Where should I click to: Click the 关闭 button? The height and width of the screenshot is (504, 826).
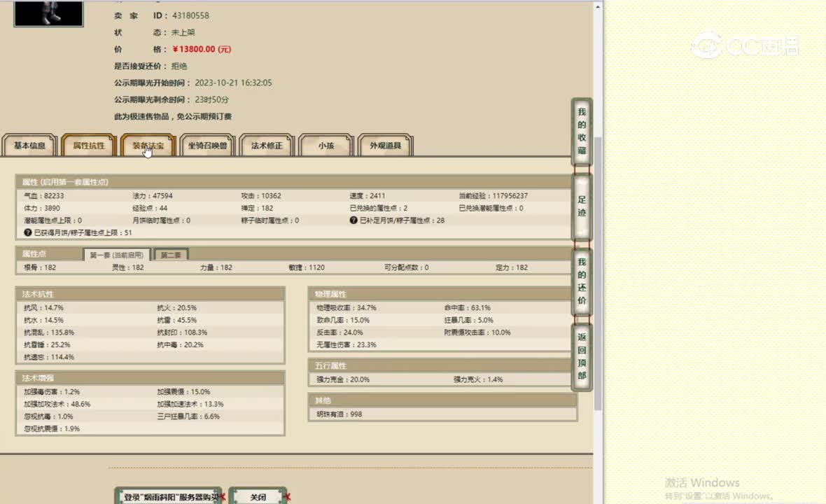(258, 496)
